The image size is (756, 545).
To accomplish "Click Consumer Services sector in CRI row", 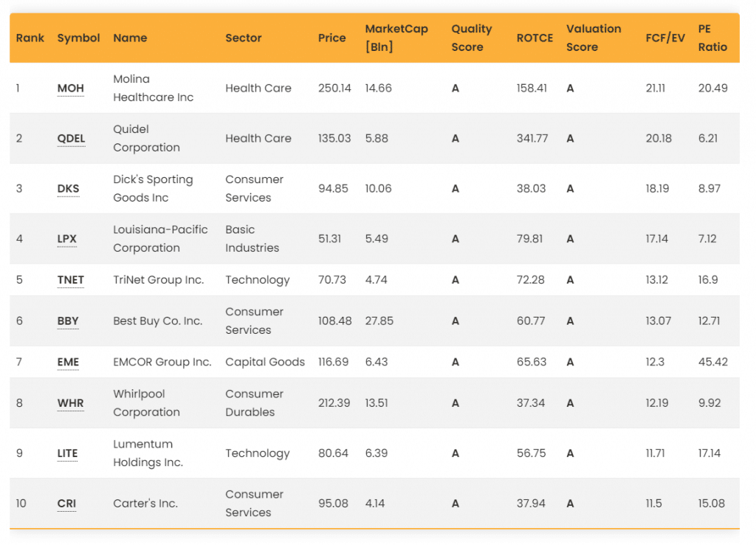I will click(255, 503).
